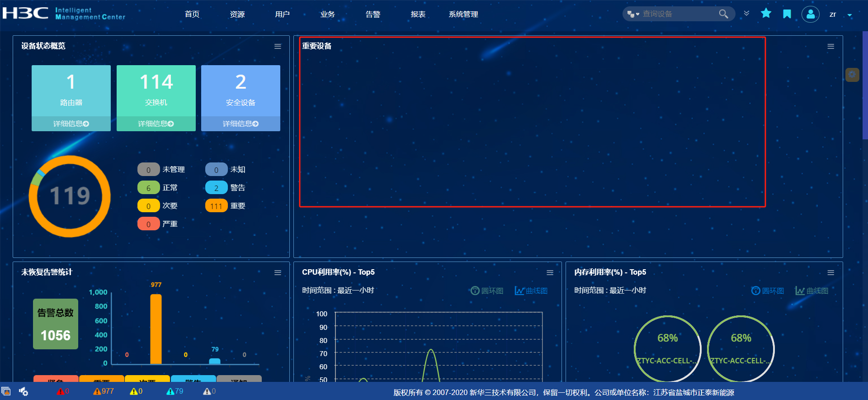The image size is (868, 400).
Task: Click the gear settings button at right edge
Action: click(x=852, y=75)
